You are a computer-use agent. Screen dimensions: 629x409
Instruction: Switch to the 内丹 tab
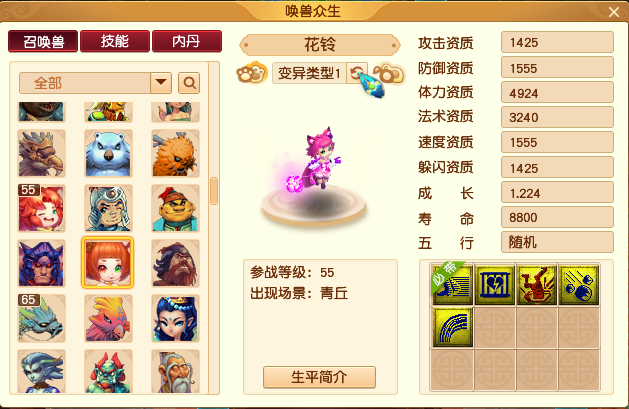[x=187, y=41]
